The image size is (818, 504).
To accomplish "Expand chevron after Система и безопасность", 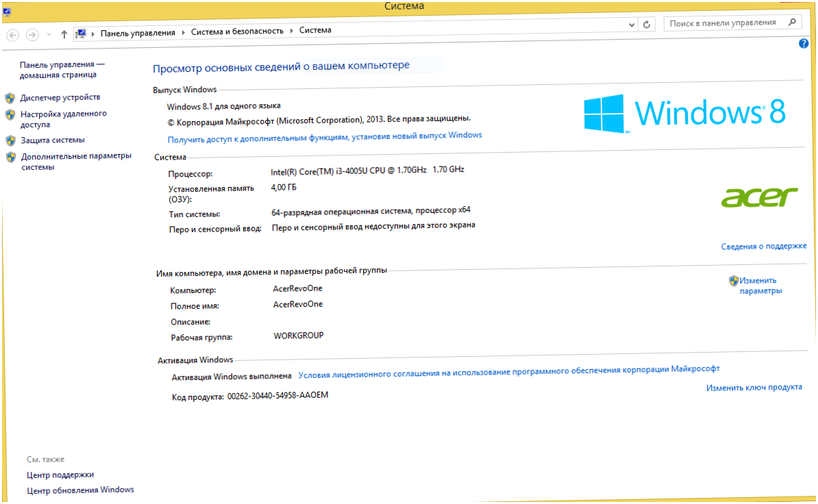I will tap(291, 31).
